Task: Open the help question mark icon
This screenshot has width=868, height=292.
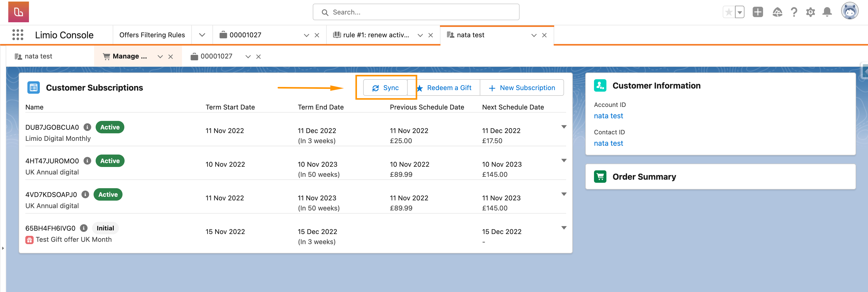Action: pos(794,12)
